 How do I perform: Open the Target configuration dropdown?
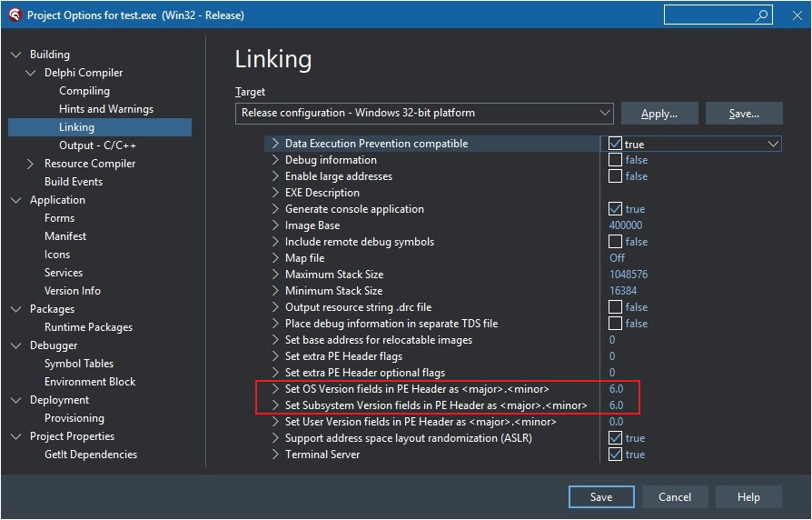point(424,113)
